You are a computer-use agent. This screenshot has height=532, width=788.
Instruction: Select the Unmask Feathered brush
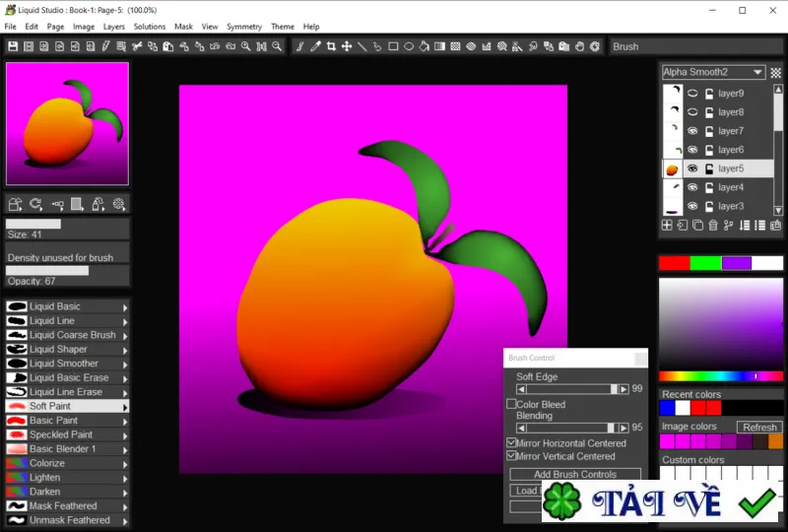[67, 520]
